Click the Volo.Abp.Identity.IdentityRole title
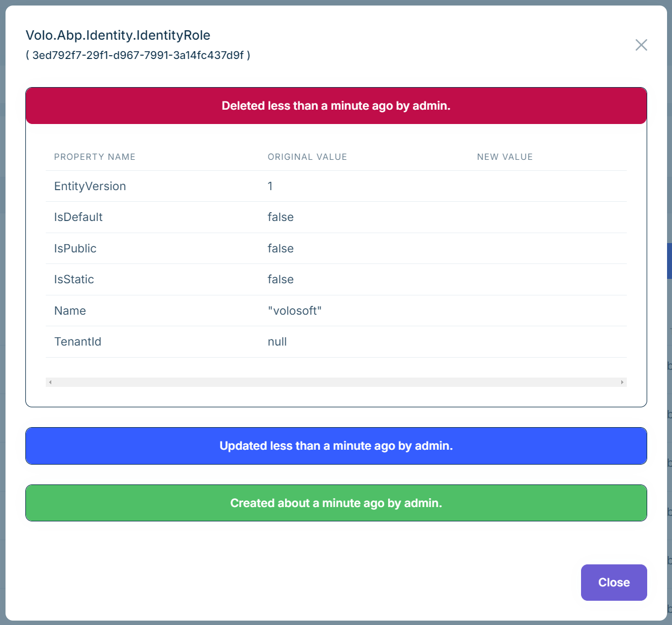Viewport: 672px width, 625px height. pyautogui.click(x=118, y=35)
